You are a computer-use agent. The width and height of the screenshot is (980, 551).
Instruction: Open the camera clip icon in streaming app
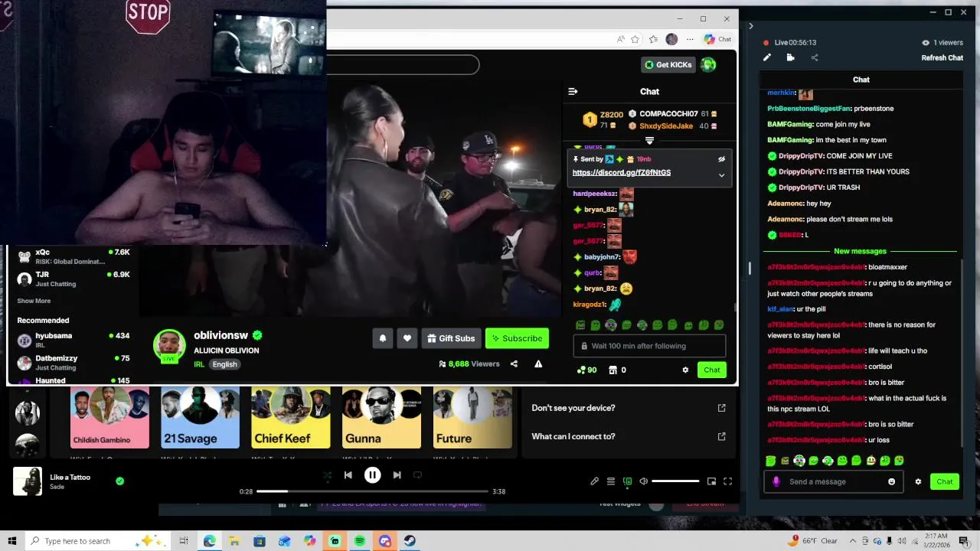790,57
